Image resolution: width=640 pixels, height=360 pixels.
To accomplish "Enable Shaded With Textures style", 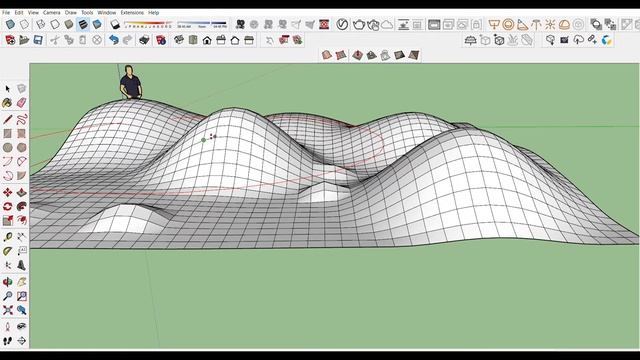I will click(83, 24).
